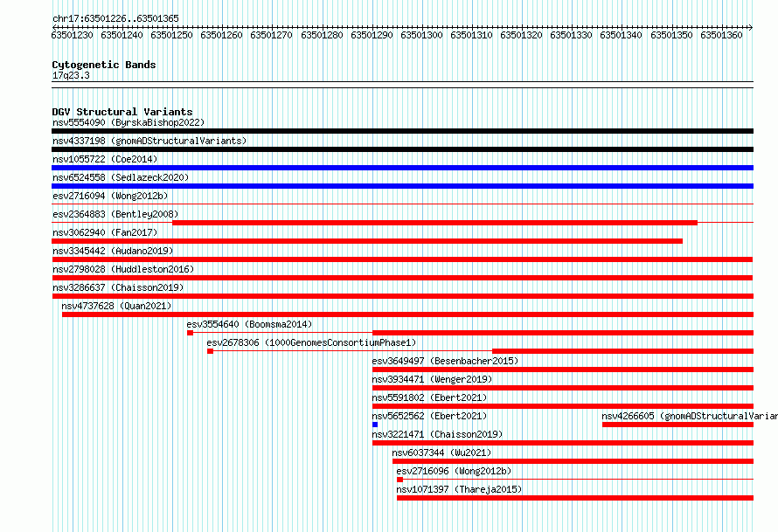The width and height of the screenshot is (778, 532).
Task: Click the chr17:63501226..63501365 region label
Action: point(115,18)
